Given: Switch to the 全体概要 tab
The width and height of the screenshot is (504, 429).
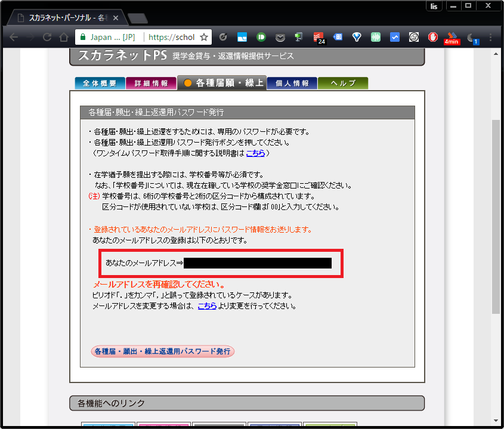Looking at the screenshot, I should tap(100, 84).
